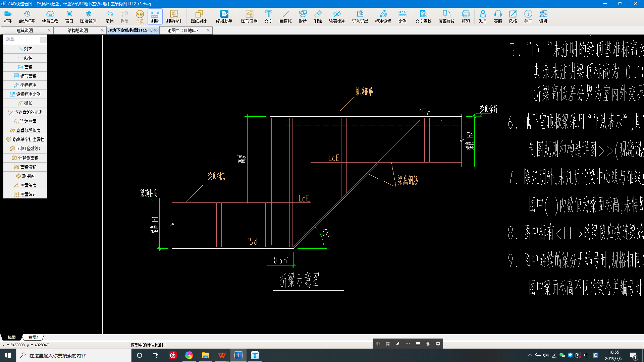Select the 形状 shapes tool

pyautogui.click(x=303, y=17)
